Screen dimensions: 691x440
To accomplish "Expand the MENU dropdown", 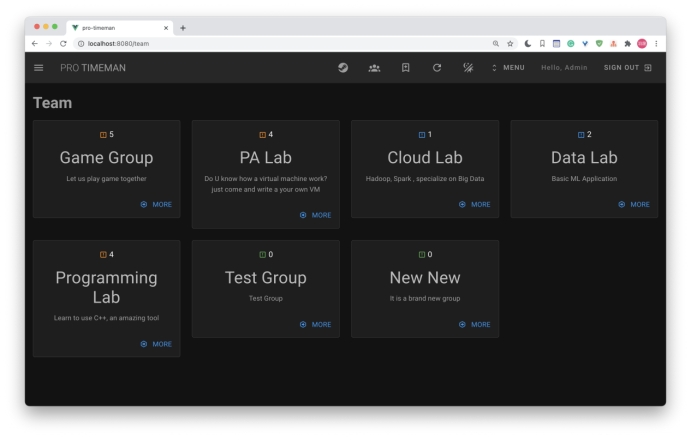I will pyautogui.click(x=508, y=68).
